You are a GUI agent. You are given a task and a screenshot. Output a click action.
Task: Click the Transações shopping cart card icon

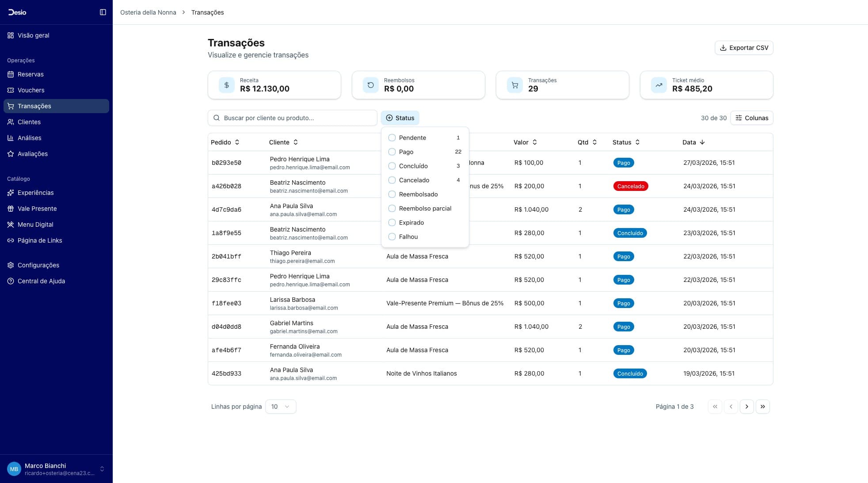tap(515, 85)
